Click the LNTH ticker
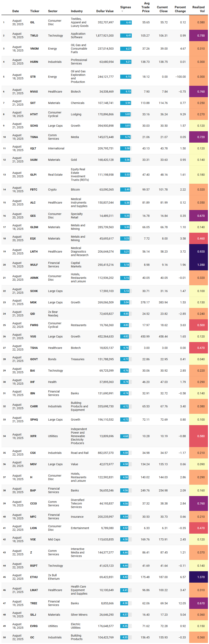209x644 pixels. [34, 252]
